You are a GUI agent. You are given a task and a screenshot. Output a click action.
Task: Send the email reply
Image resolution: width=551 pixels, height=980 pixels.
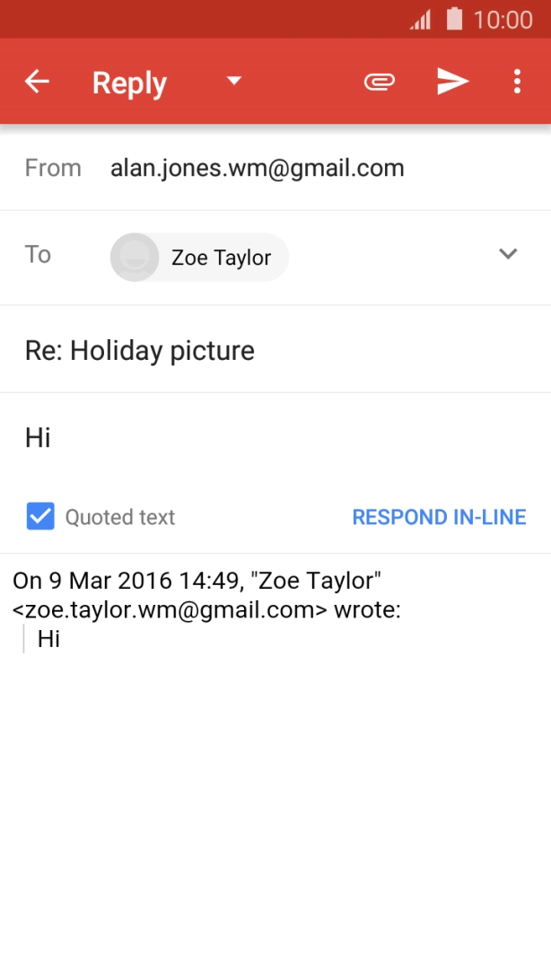[x=452, y=81]
